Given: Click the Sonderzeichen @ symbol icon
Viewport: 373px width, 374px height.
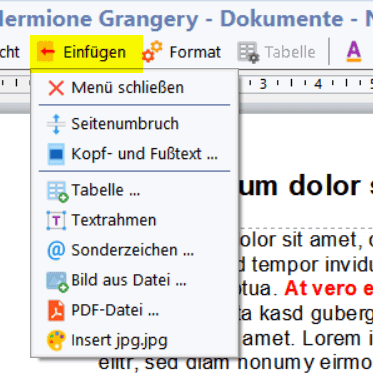Looking at the screenshot, I should 56,250.
